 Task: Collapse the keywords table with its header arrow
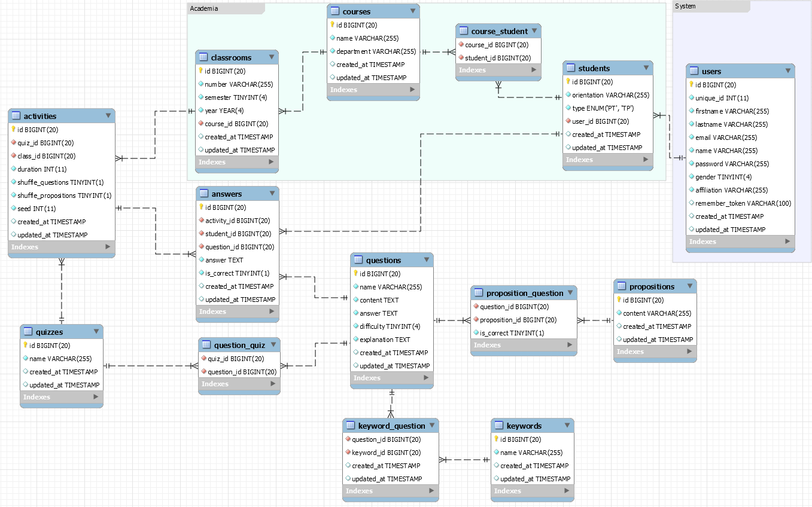(567, 426)
